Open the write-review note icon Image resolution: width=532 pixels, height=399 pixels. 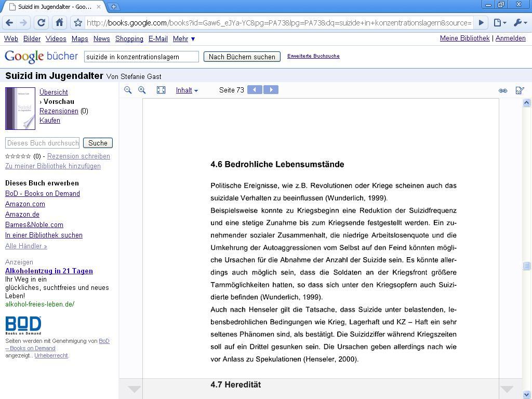click(520, 90)
